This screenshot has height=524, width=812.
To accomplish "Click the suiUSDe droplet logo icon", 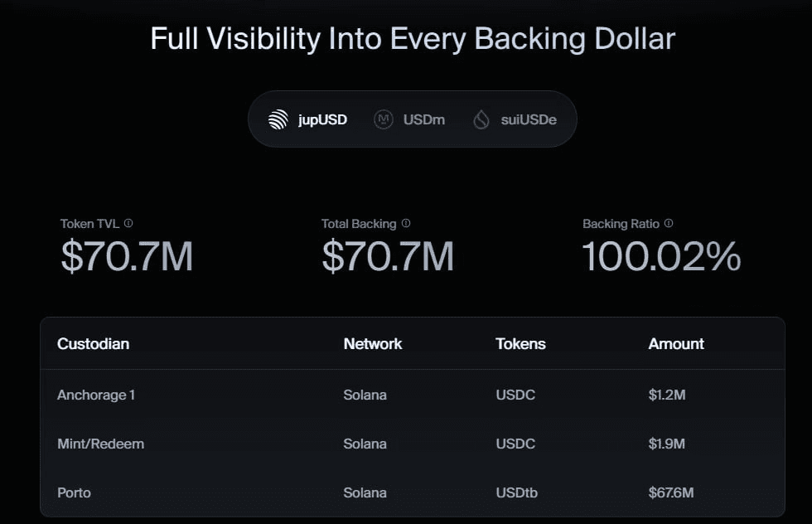I will click(x=481, y=119).
